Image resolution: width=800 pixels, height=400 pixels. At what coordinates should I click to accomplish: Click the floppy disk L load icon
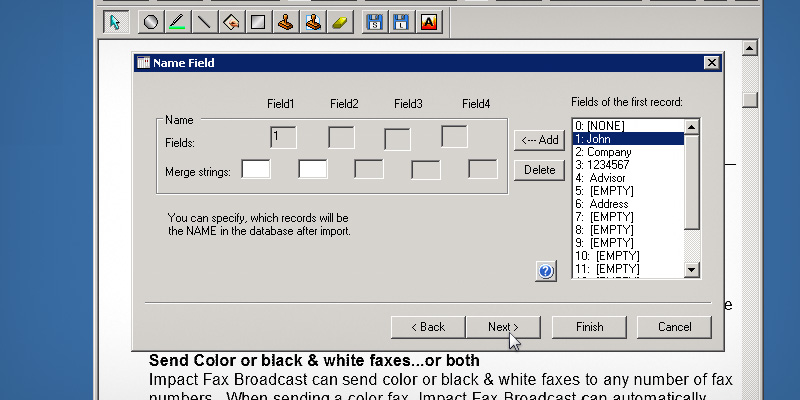[x=401, y=21]
